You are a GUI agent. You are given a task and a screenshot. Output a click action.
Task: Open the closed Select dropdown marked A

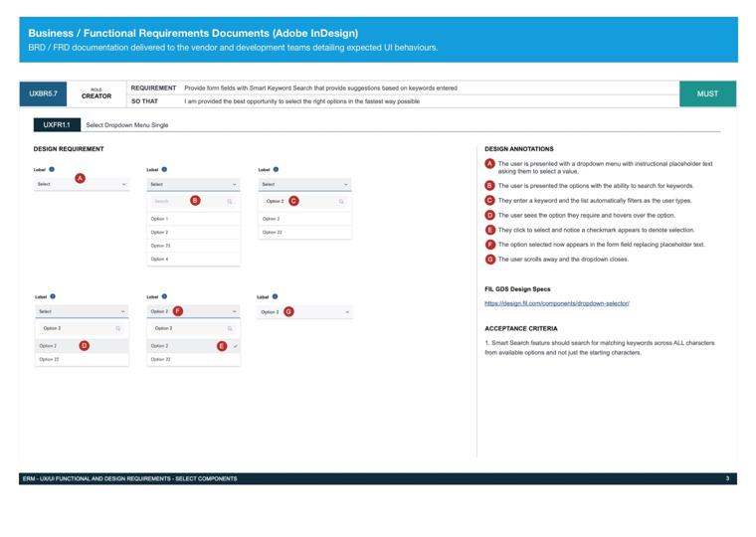tap(82, 184)
